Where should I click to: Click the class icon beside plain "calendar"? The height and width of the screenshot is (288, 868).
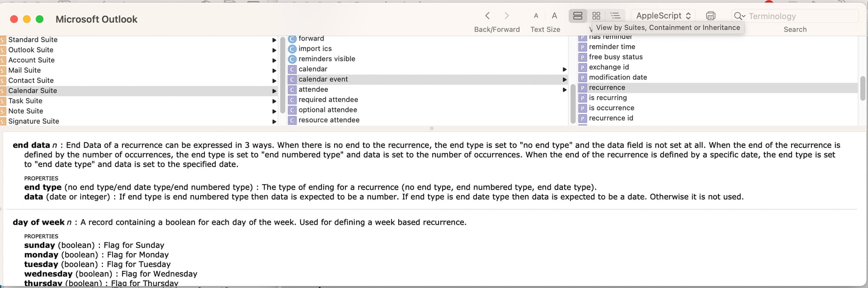292,69
